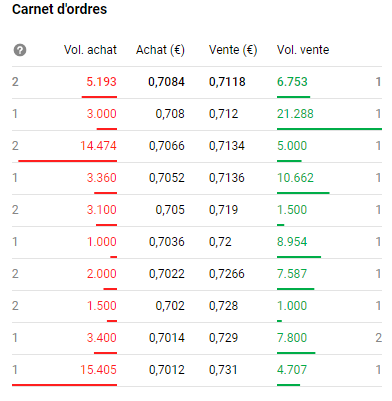Choose sell volume 21.288
This screenshot has width=392, height=401.
point(295,114)
